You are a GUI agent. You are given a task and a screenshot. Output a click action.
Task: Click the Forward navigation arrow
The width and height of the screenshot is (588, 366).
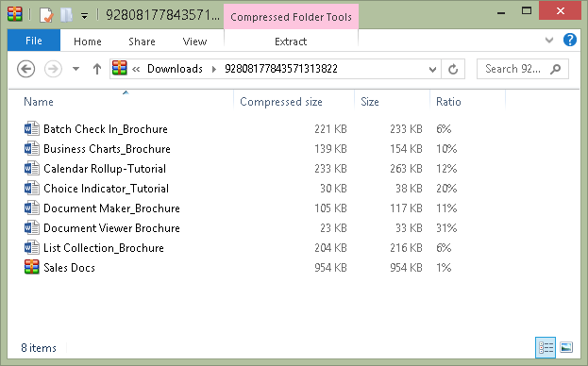click(53, 69)
